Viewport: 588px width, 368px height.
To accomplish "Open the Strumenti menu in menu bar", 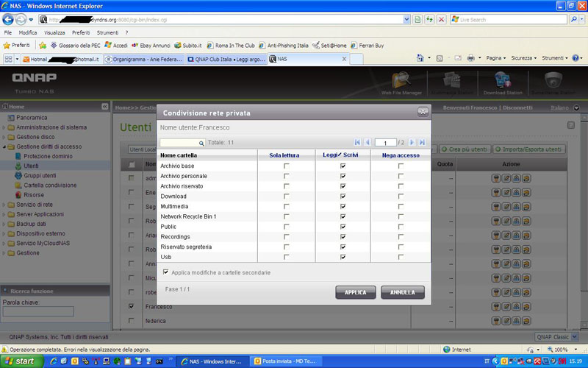I will pyautogui.click(x=107, y=33).
